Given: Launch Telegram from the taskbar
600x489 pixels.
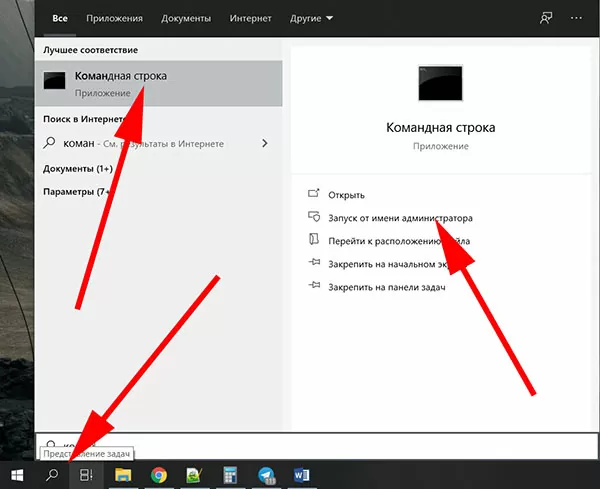Looking at the screenshot, I should [266, 476].
